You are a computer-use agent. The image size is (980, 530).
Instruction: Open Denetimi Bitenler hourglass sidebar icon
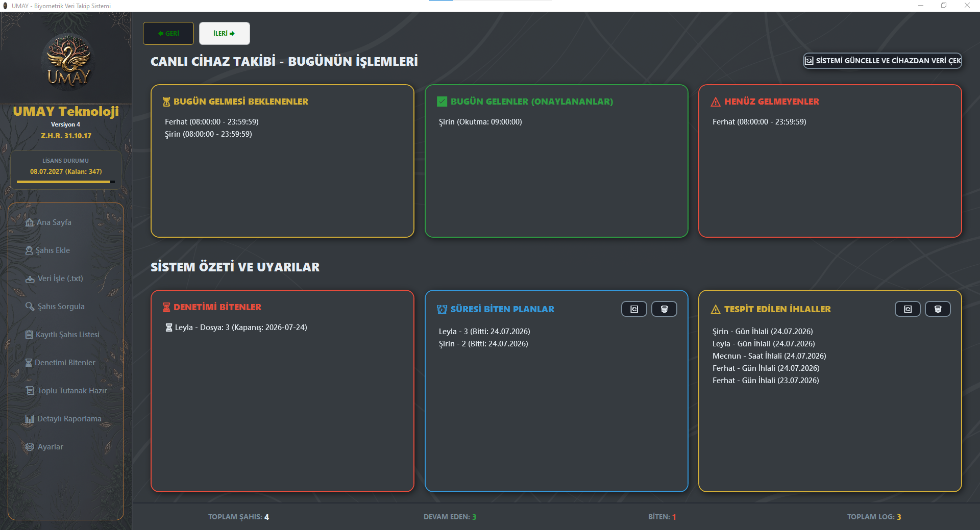click(x=29, y=363)
